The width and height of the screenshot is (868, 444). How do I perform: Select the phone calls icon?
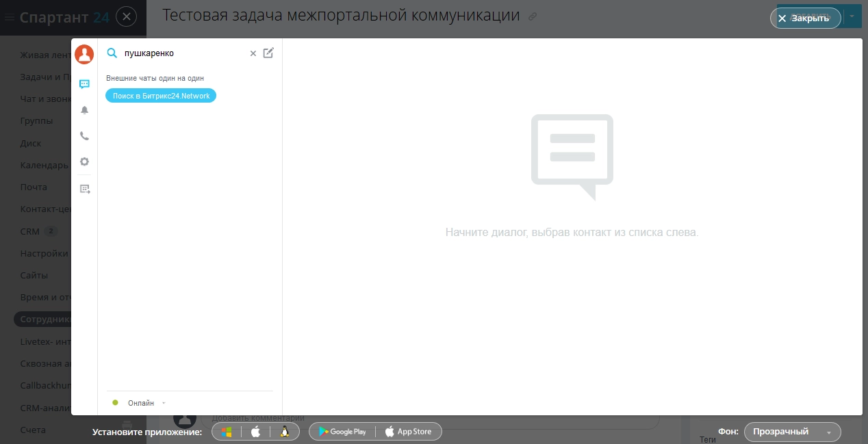point(84,136)
